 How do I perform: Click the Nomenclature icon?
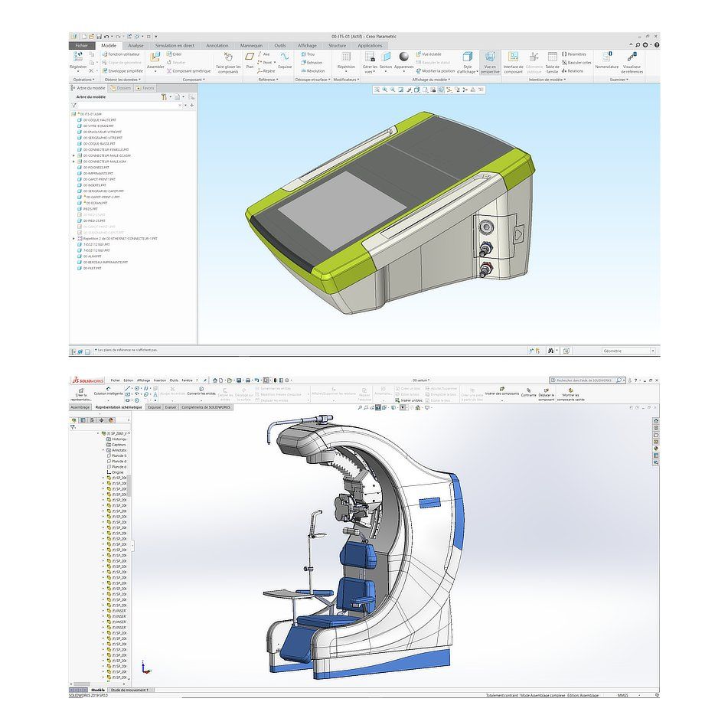[x=607, y=57]
